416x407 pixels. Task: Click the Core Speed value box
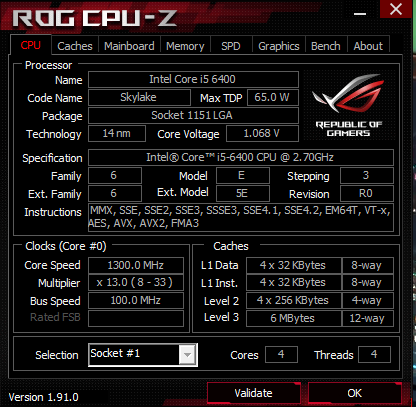click(136, 265)
